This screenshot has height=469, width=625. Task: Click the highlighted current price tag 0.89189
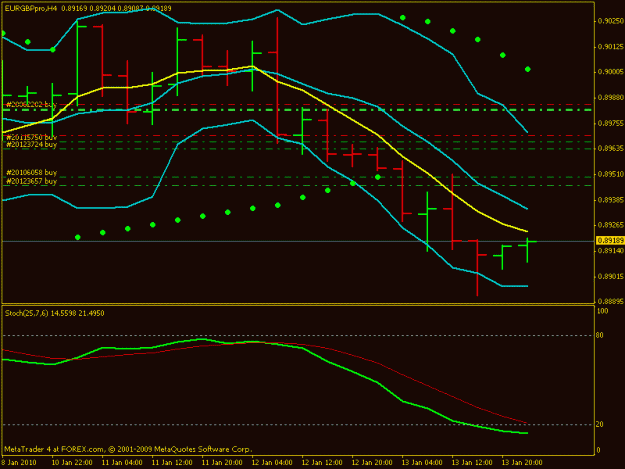point(610,240)
